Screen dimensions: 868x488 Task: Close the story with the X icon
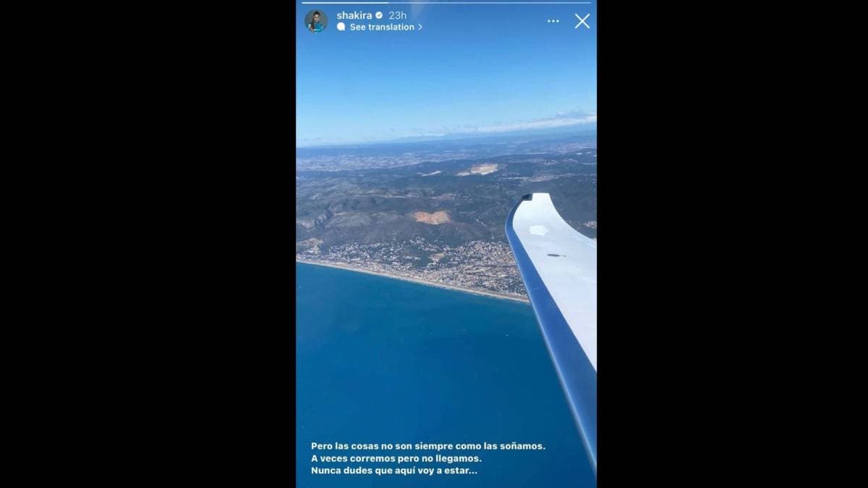582,21
